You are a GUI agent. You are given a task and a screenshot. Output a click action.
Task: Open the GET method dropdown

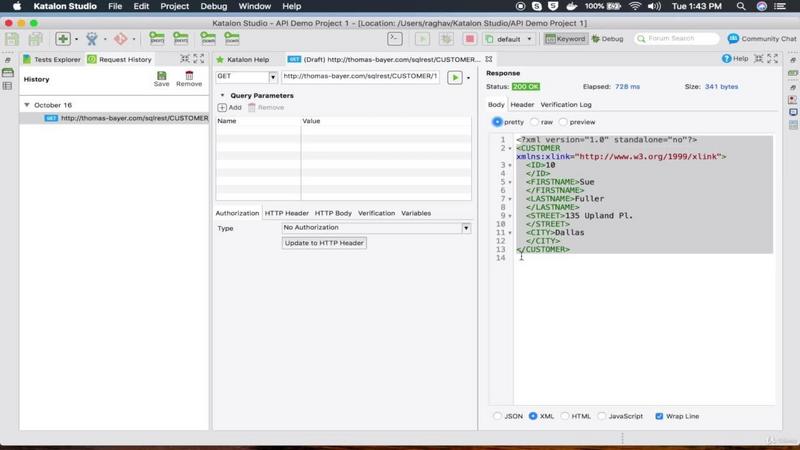(273, 77)
